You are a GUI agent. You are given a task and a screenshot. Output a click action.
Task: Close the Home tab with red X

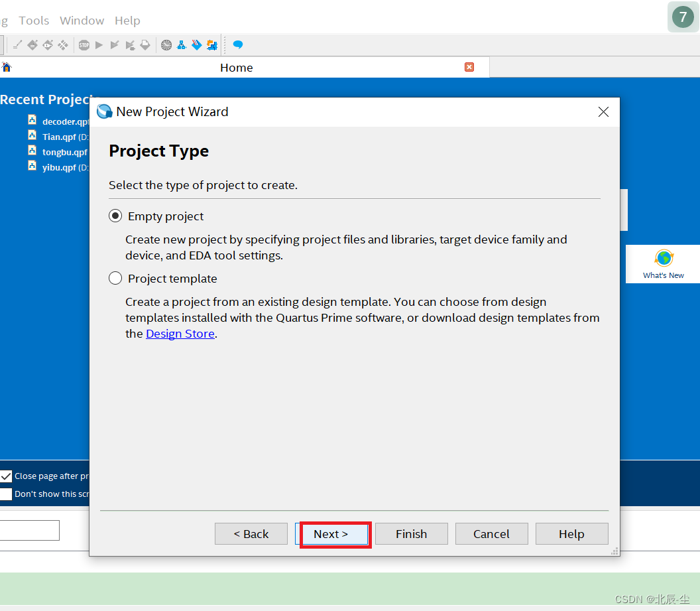pos(469,67)
